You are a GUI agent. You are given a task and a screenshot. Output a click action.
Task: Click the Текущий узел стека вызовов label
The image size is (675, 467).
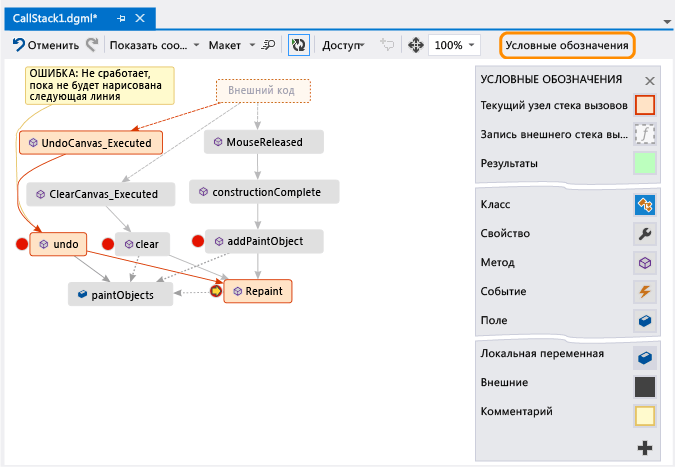pyautogui.click(x=554, y=105)
